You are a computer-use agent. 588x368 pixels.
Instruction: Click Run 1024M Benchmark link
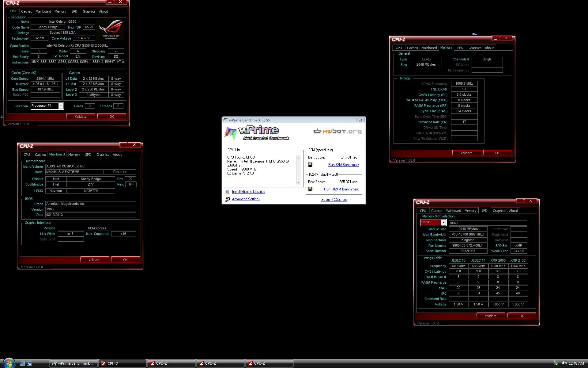(x=341, y=189)
